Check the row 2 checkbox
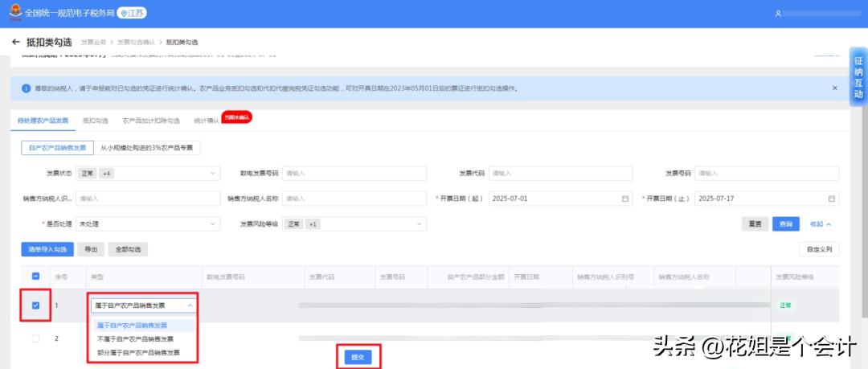 36,338
